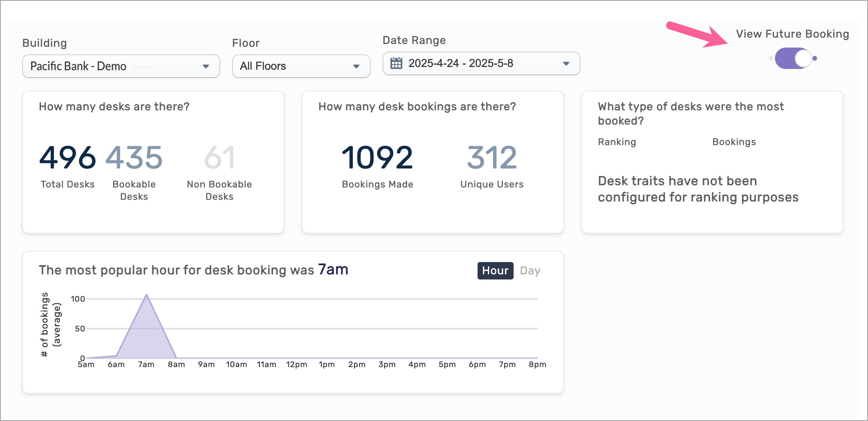Screen dimensions: 868x421
Task: Click the 61 Non Bookable Desks number
Action: point(219,157)
